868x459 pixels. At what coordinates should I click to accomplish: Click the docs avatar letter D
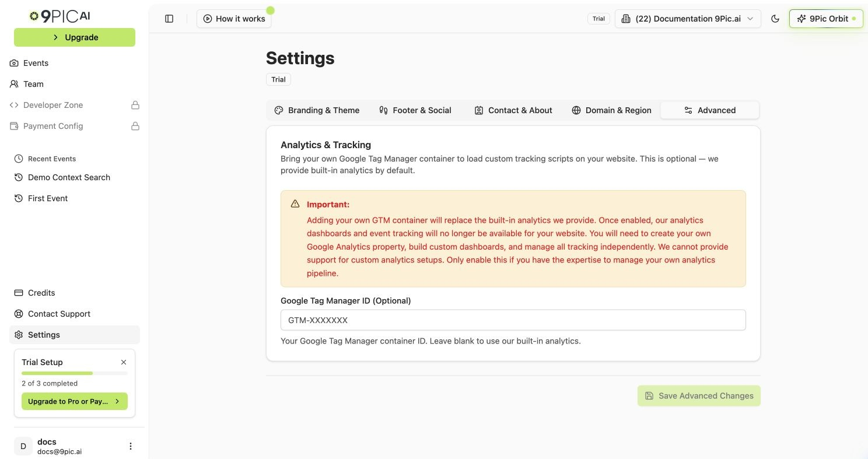[23, 446]
